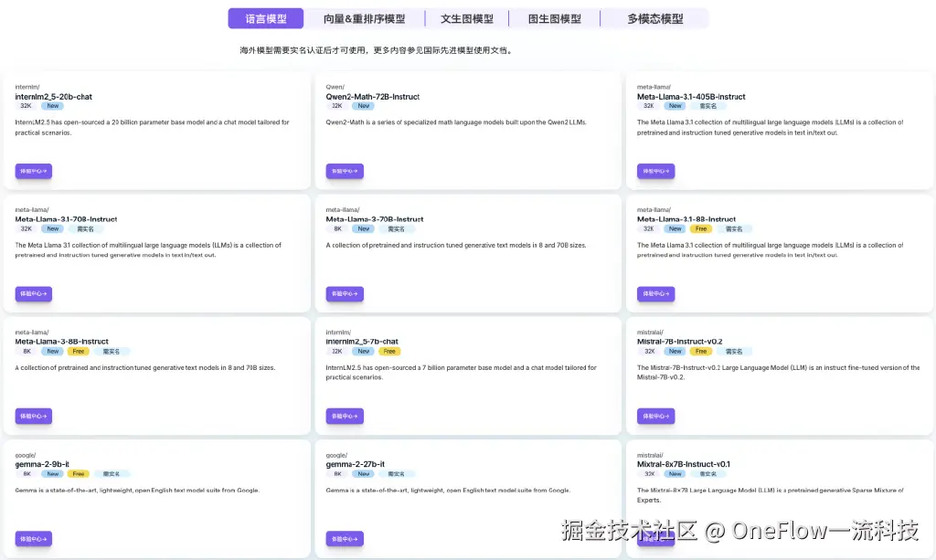Open 体验中心 for gemma-2-9b-it
The image size is (936, 560).
click(x=34, y=538)
